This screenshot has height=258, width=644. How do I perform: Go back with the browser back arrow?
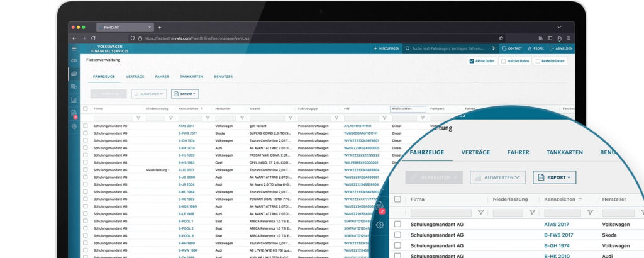pyautogui.click(x=74, y=38)
